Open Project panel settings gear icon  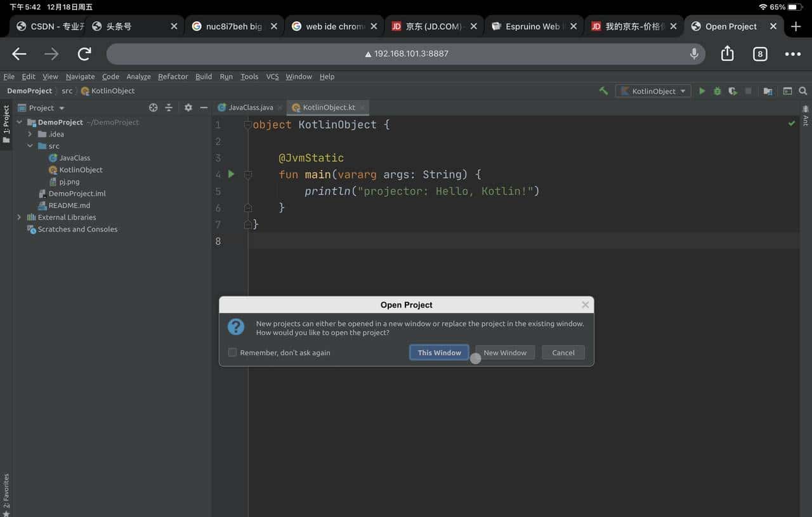click(x=188, y=108)
